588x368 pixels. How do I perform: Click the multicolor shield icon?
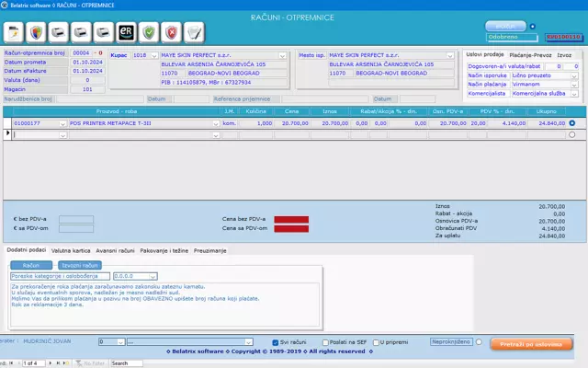[37, 33]
